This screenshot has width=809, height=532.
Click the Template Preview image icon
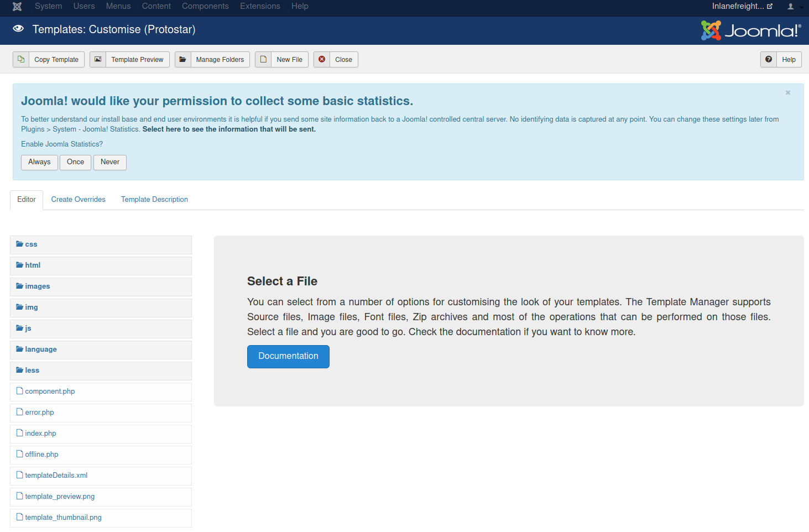(x=98, y=59)
